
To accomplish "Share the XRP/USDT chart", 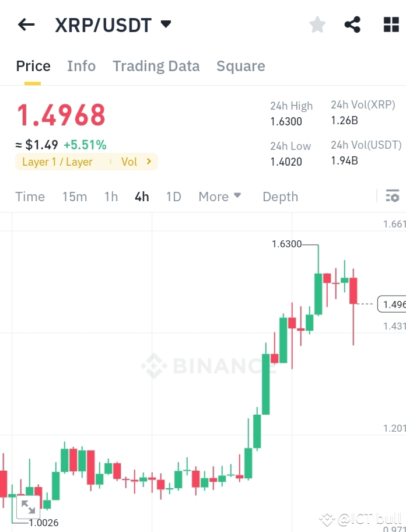I will click(x=352, y=24).
